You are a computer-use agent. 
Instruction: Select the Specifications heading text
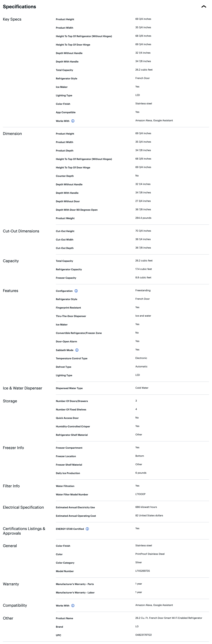click(19, 7)
